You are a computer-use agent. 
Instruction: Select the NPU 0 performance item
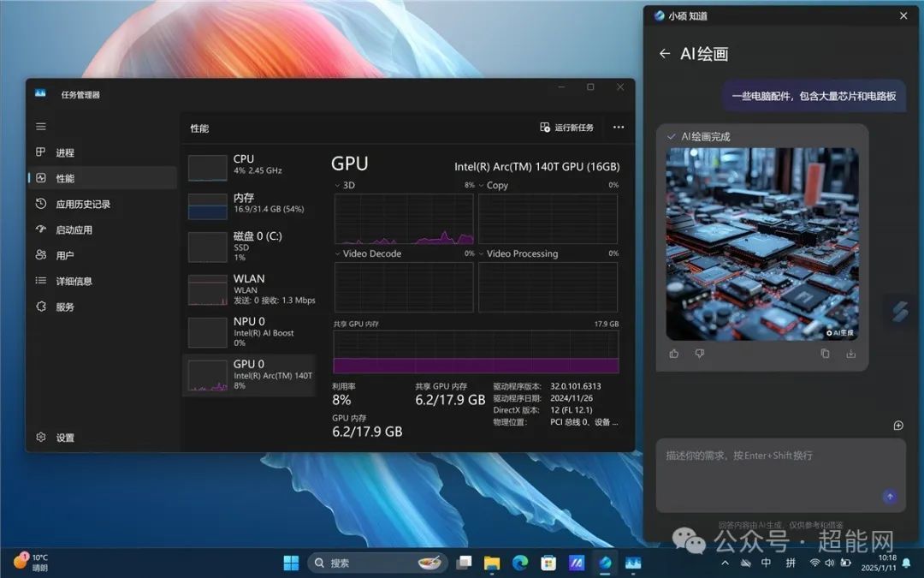249,332
